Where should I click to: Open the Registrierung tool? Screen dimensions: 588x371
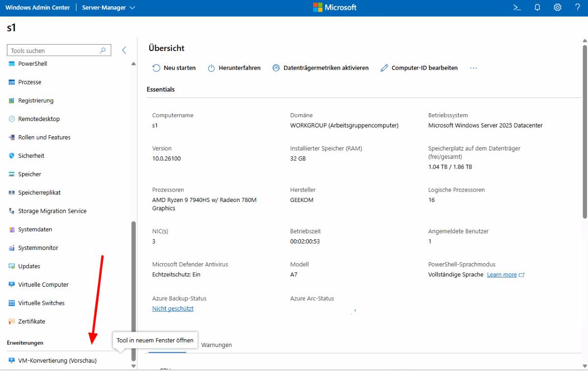tap(36, 100)
